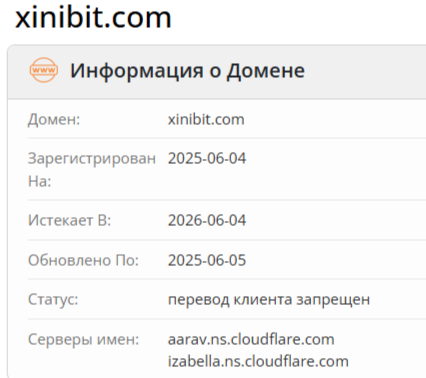This screenshot has height=378, width=426.
Task: Click the 'Информация о Домене' header
Action: click(x=187, y=71)
